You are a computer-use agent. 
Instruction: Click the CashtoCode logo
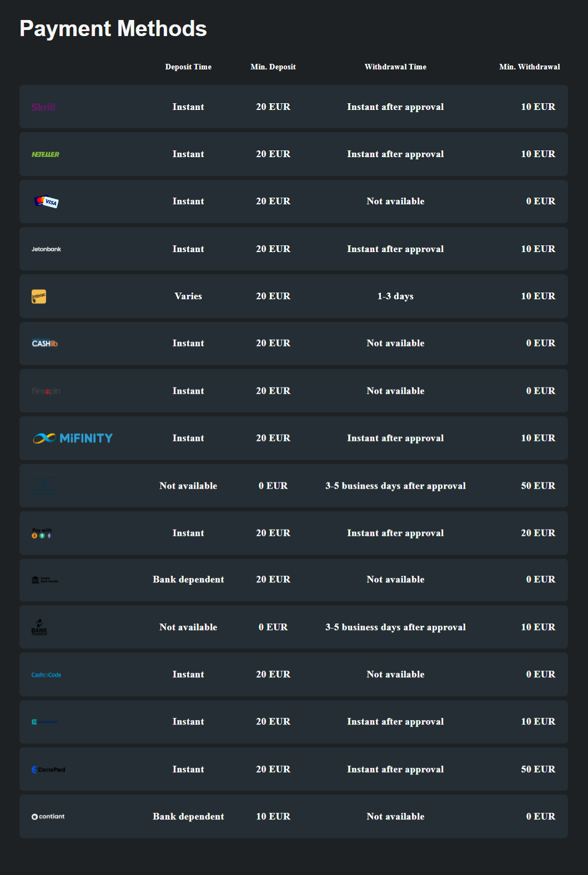click(x=46, y=675)
